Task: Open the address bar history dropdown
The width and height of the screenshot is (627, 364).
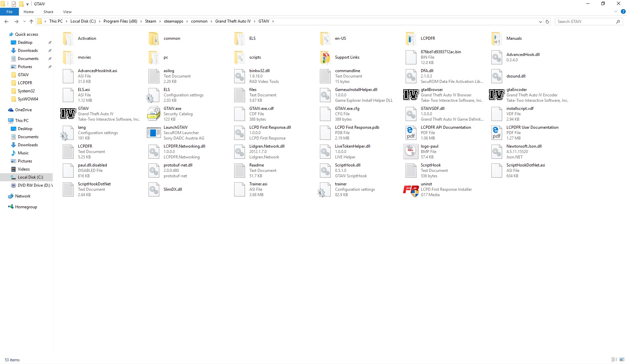Action: click(x=541, y=22)
